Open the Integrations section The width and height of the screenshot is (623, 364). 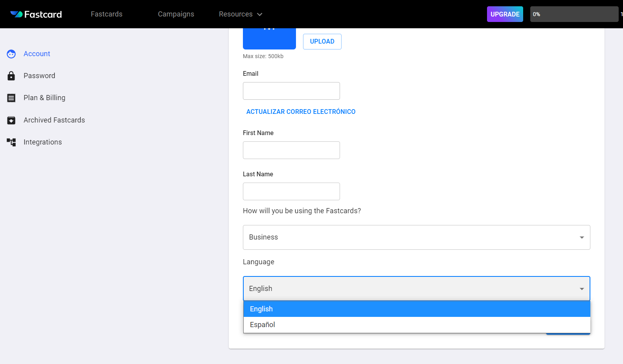43,142
